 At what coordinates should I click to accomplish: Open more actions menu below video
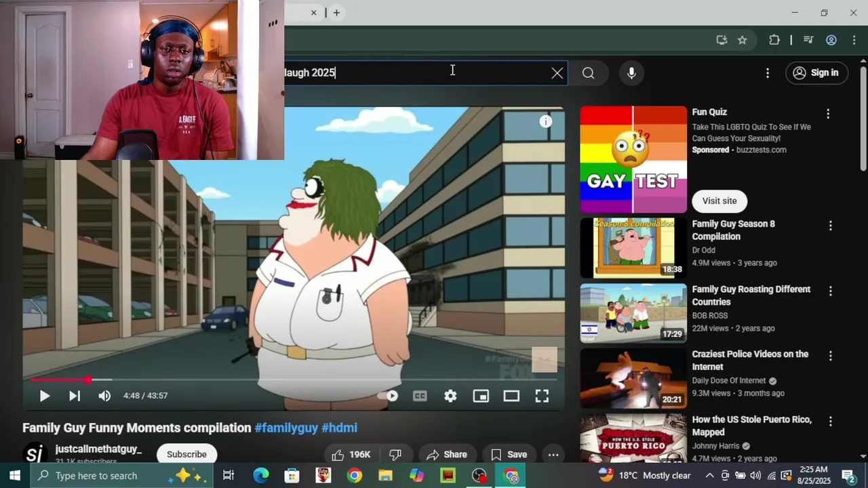[553, 454]
